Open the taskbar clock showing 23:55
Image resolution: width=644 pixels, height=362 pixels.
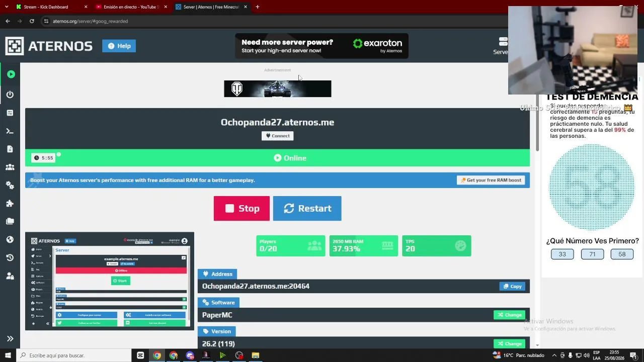coord(616,355)
